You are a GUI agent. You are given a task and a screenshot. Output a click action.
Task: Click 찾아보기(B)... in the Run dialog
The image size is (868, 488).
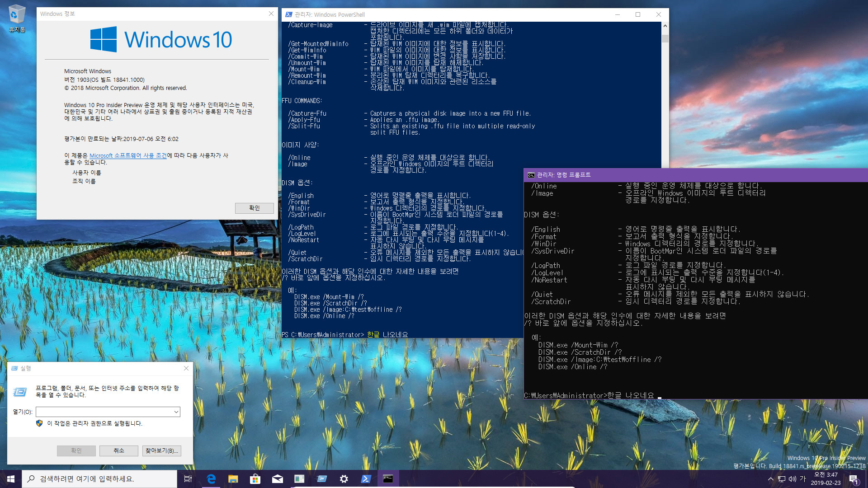point(162,450)
